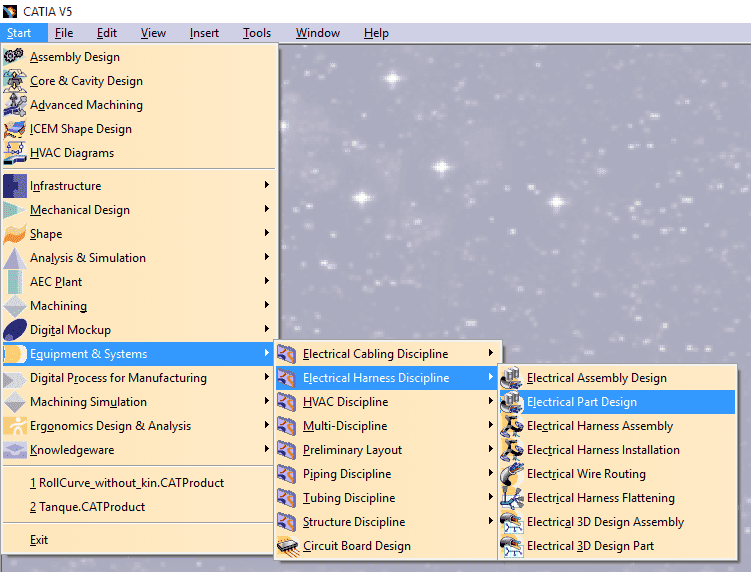The height and width of the screenshot is (572, 751).
Task: Click the ICEM Shape Design icon
Action: point(14,128)
